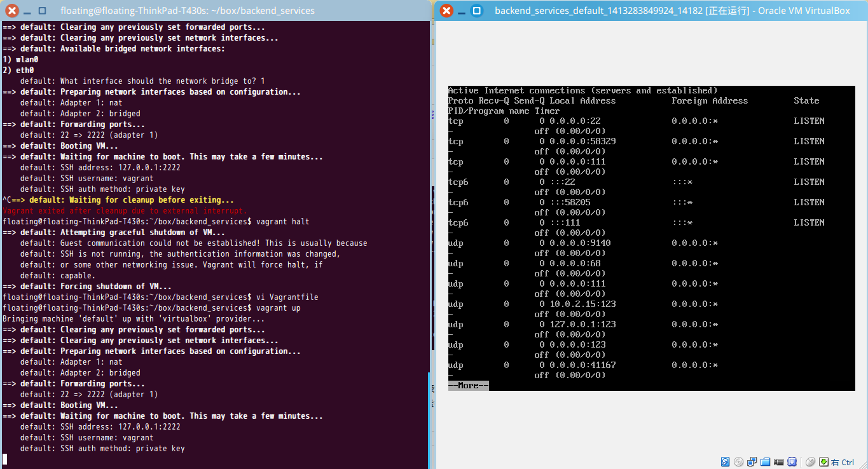Maximize the VirtualBox VM window

coord(476,11)
